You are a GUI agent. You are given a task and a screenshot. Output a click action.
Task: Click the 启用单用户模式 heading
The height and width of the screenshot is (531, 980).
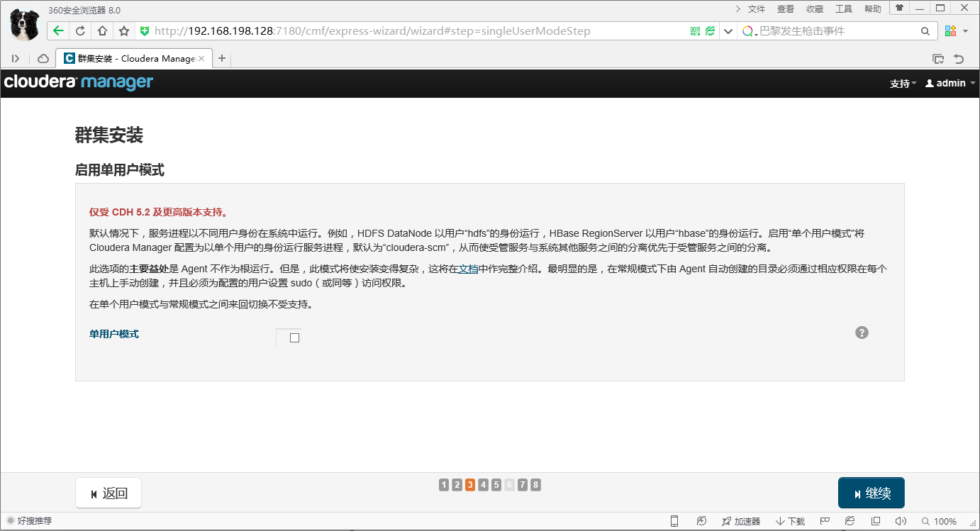(120, 170)
